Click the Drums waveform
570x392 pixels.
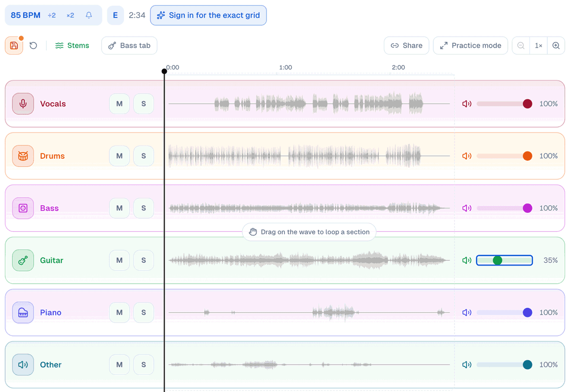click(x=309, y=156)
